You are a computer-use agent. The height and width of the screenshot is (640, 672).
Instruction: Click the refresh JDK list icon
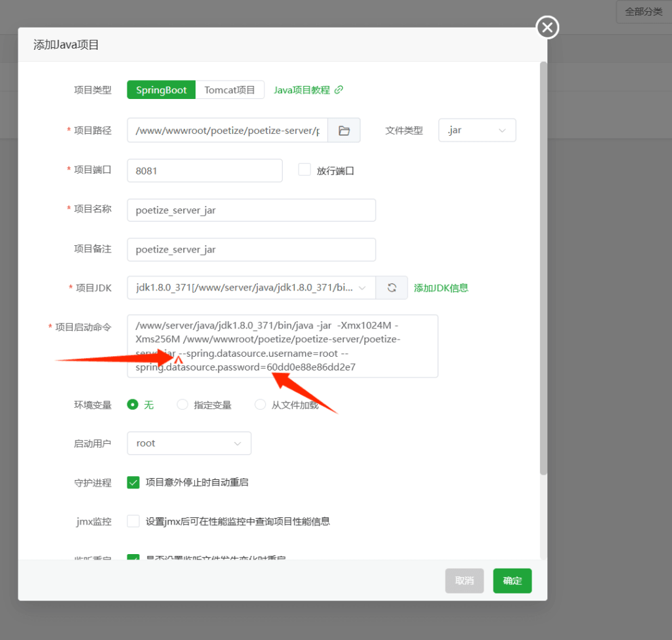pyautogui.click(x=392, y=288)
